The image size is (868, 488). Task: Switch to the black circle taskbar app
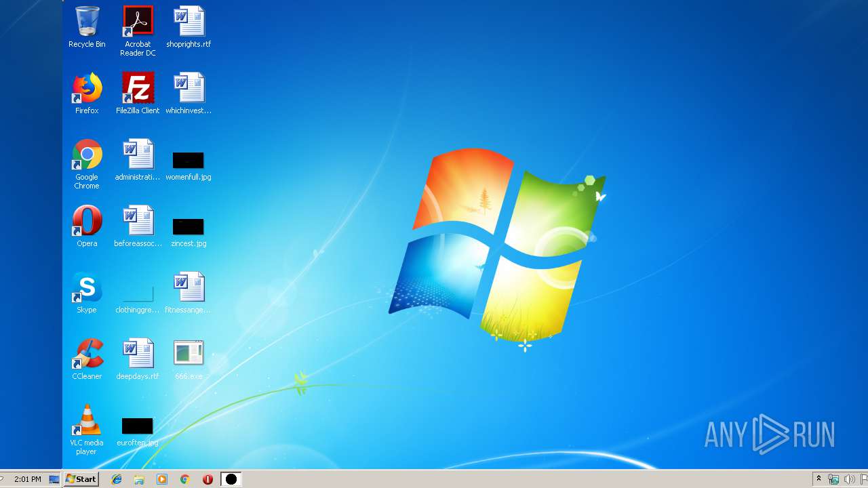pyautogui.click(x=231, y=479)
